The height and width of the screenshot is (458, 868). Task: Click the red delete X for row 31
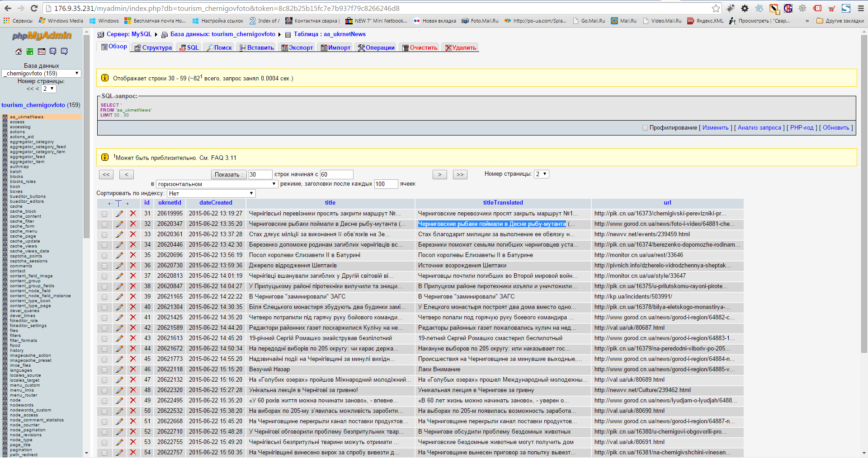133,214
